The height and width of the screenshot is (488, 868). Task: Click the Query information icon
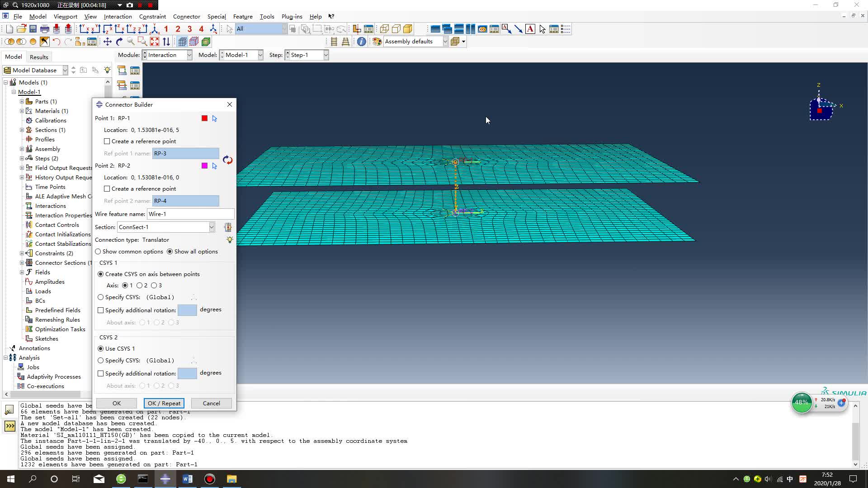click(362, 42)
